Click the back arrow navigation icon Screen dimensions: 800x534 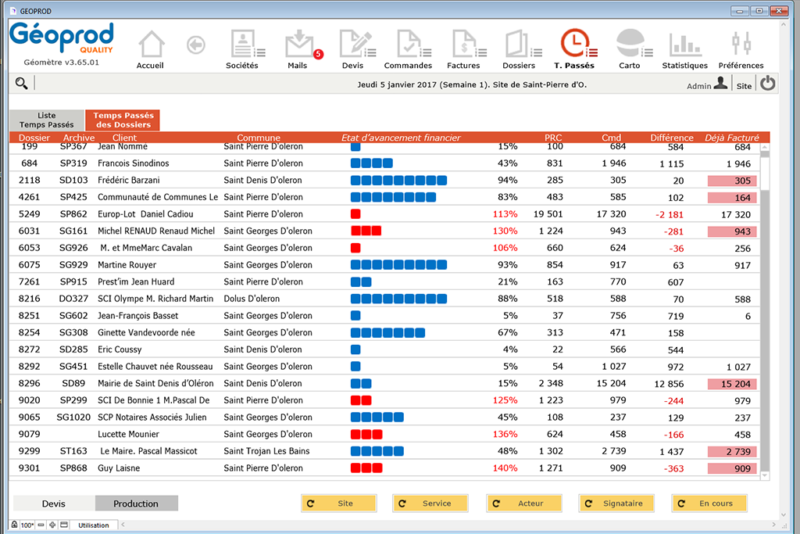tap(196, 45)
